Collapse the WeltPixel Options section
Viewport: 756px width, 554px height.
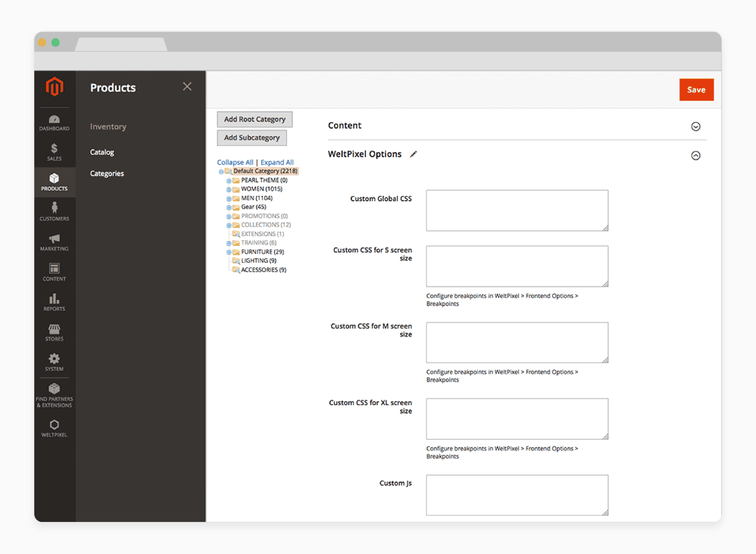(x=695, y=155)
